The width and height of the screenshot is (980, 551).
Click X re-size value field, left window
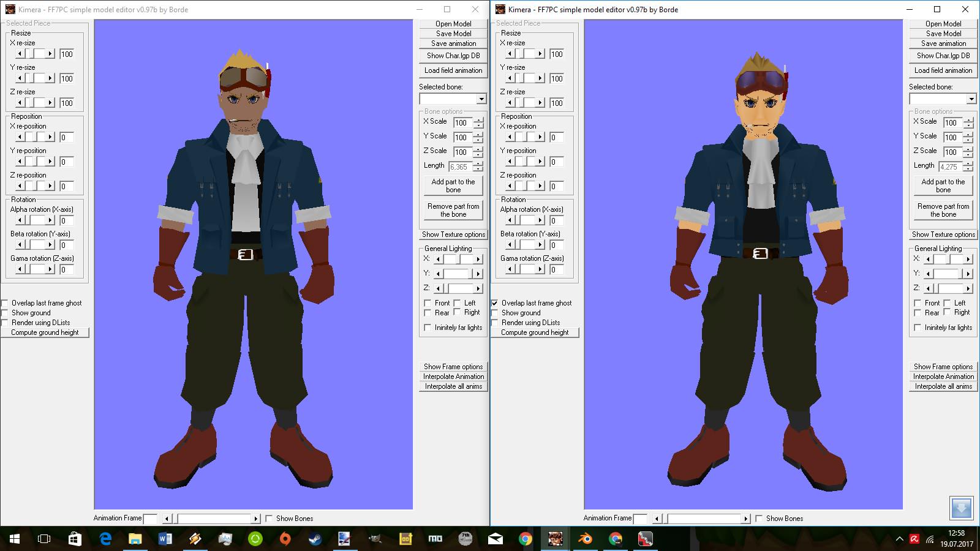pos(67,54)
